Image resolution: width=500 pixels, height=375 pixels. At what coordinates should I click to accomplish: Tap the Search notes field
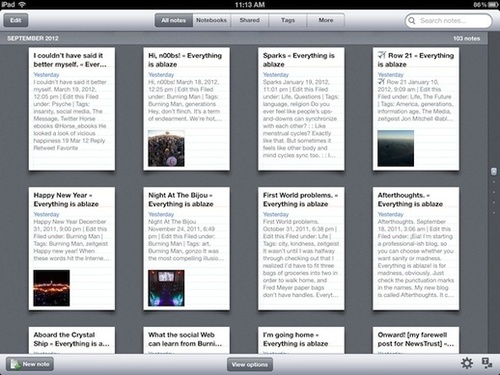click(448, 21)
